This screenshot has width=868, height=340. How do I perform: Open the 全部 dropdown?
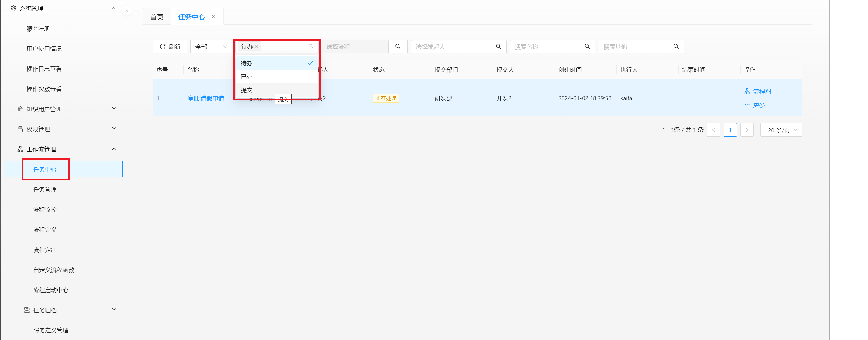[x=211, y=46]
